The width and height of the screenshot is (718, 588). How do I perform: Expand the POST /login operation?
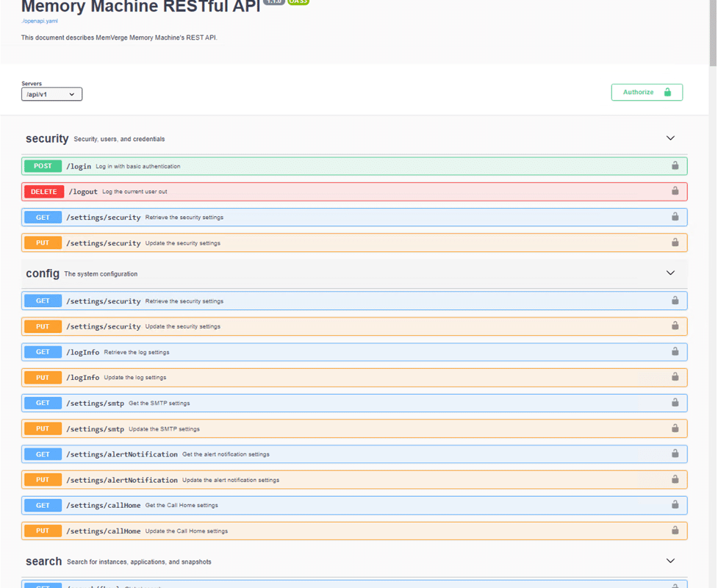point(354,166)
